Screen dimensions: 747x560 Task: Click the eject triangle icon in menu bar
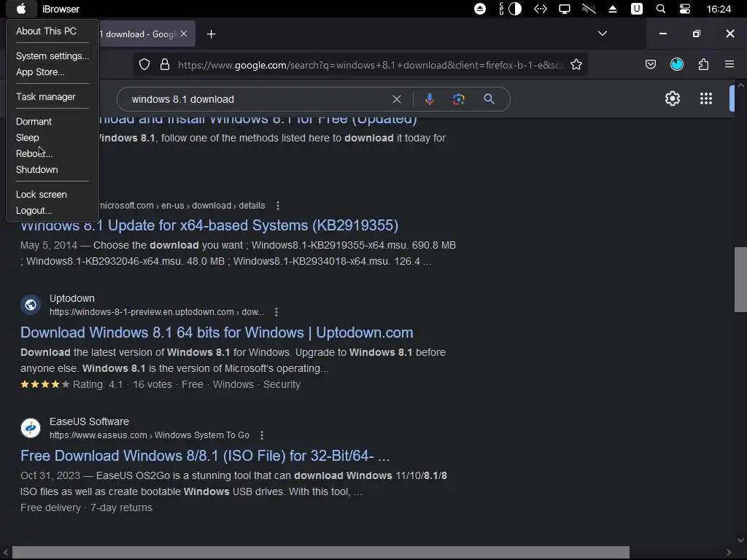coord(613,9)
